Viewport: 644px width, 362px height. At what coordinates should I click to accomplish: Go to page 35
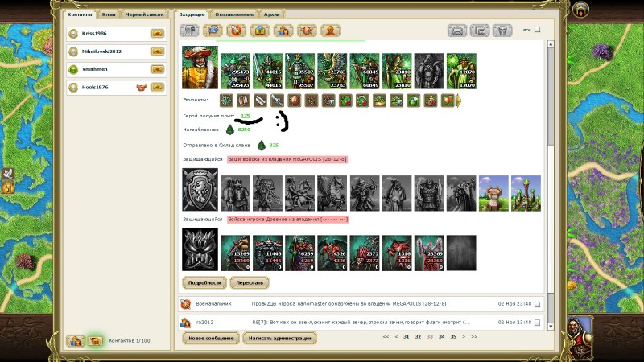(x=453, y=336)
